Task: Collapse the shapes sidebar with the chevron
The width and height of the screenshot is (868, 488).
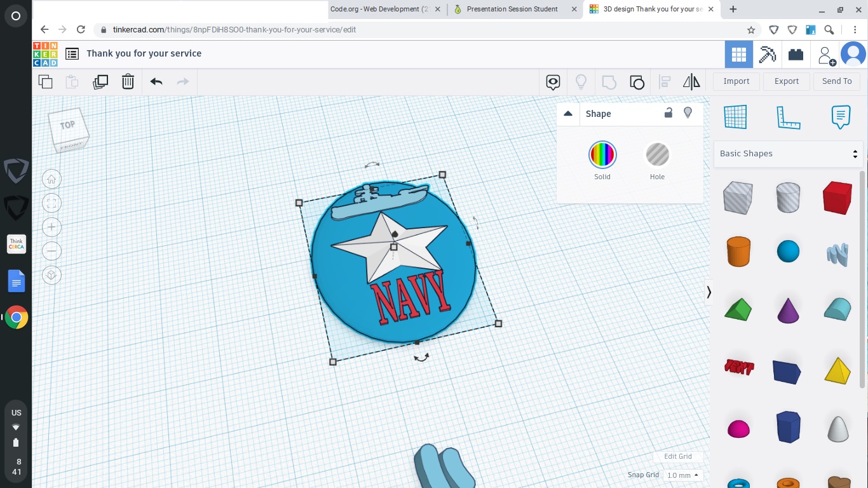Action: click(x=709, y=292)
